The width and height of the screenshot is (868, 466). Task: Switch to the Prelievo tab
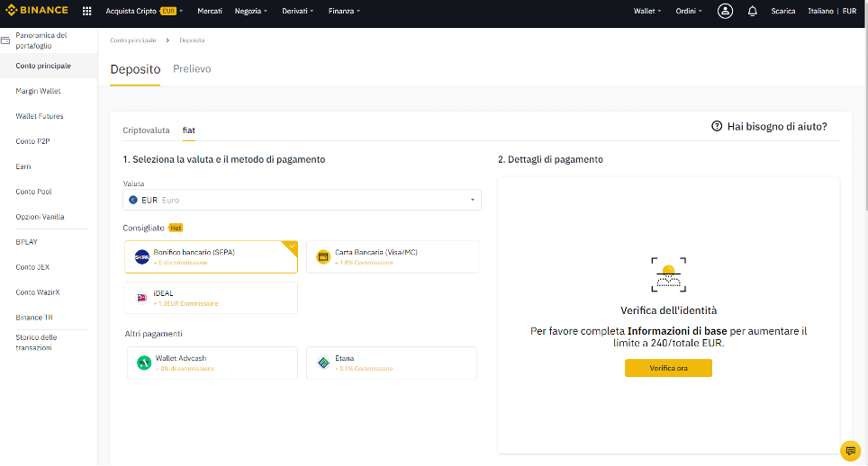coord(192,69)
